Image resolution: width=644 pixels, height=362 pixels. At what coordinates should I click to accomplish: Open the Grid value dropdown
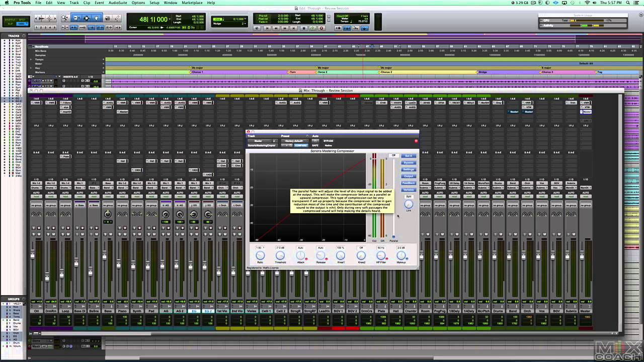point(245,19)
